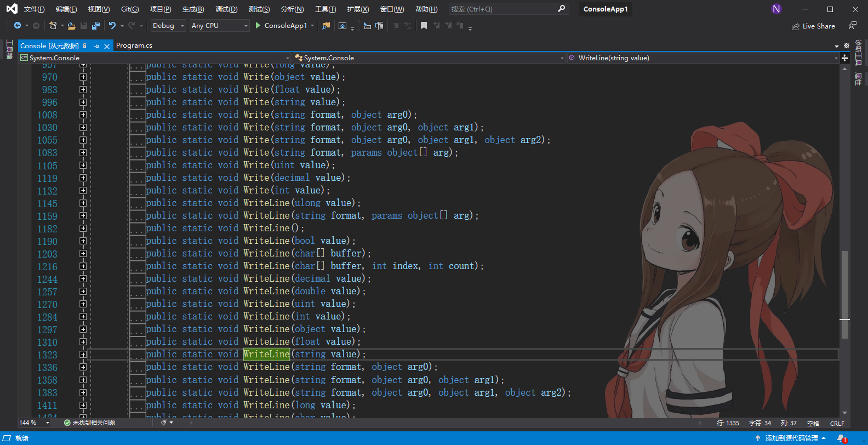Toggle a bookmark with the bookmark icon
This screenshot has height=445, width=868.
pyautogui.click(x=424, y=26)
